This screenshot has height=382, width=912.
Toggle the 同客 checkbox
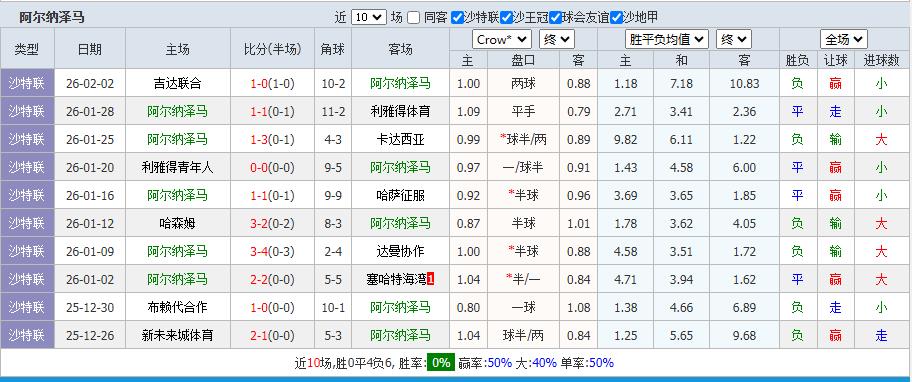pos(413,17)
